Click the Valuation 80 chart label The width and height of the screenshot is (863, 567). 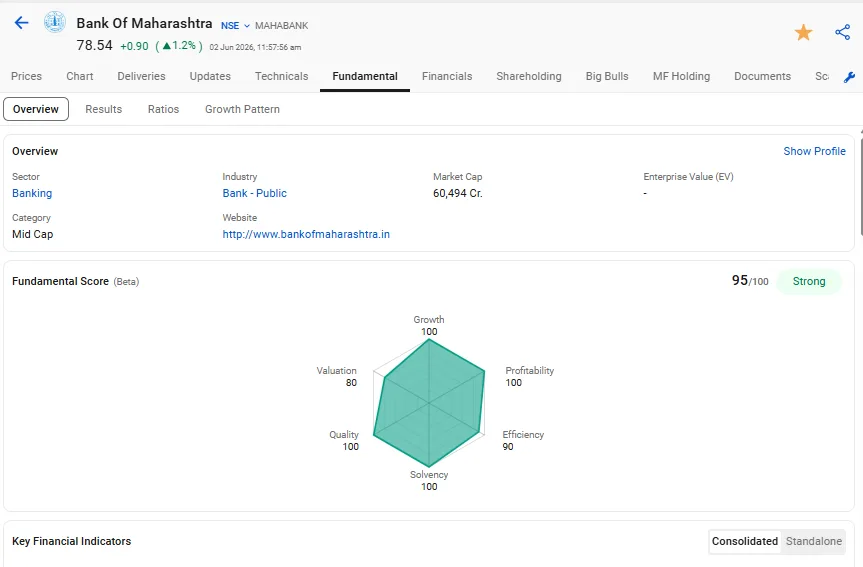(336, 377)
